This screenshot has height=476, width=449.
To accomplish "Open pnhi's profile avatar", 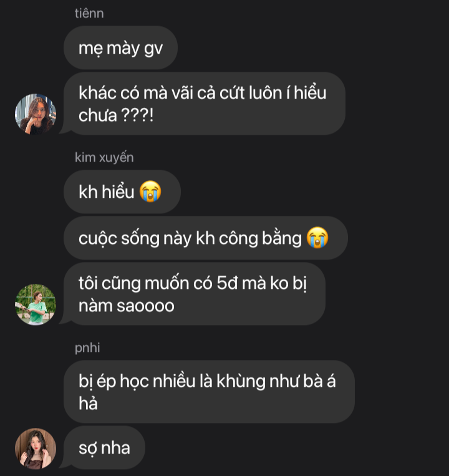I will point(36,449).
